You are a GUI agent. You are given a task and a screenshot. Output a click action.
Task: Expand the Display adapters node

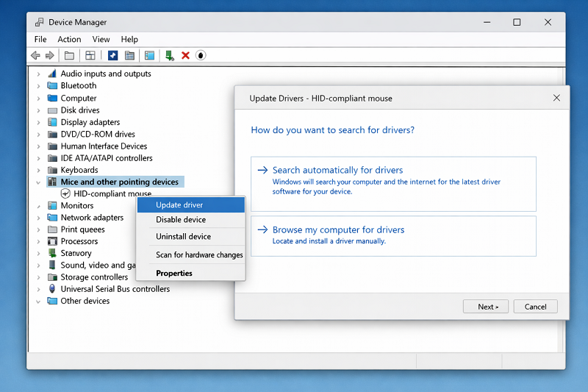pos(38,122)
